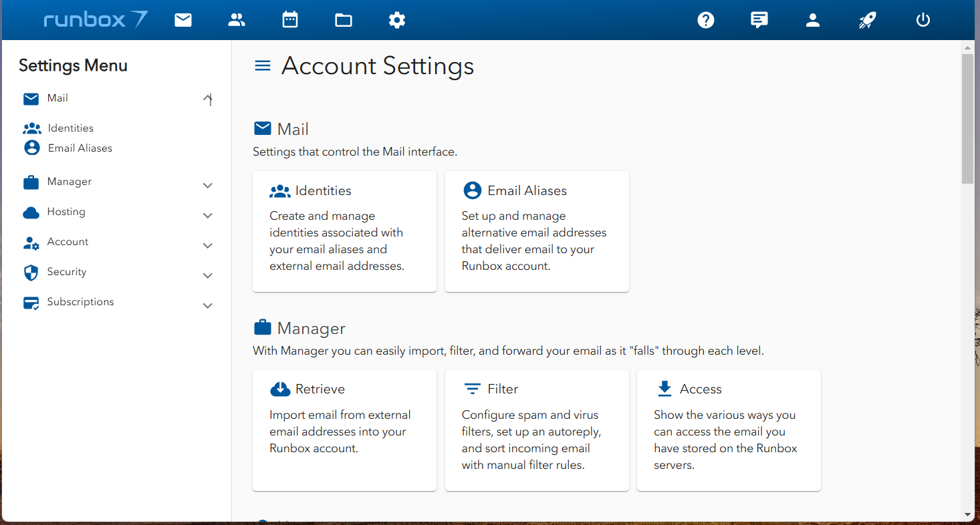Viewport: 980px width, 525px height.
Task: Expand the Account section chevron
Action: 208,246
